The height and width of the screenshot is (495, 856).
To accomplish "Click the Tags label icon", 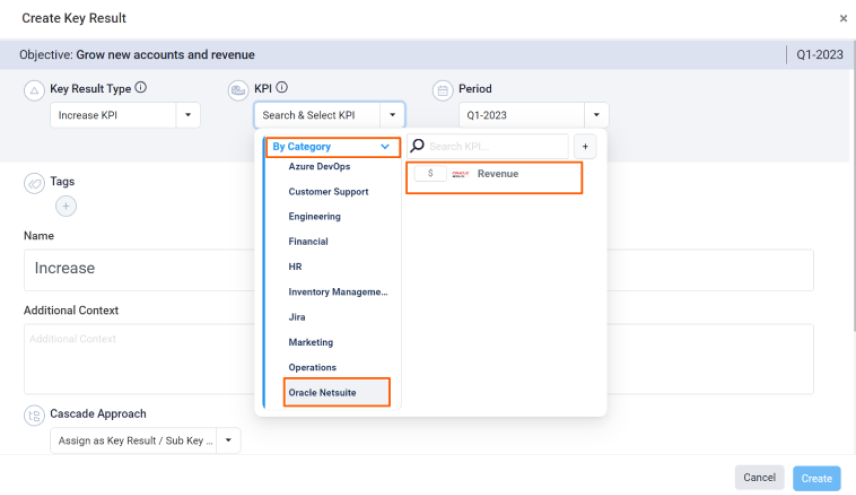I will 34,183.
